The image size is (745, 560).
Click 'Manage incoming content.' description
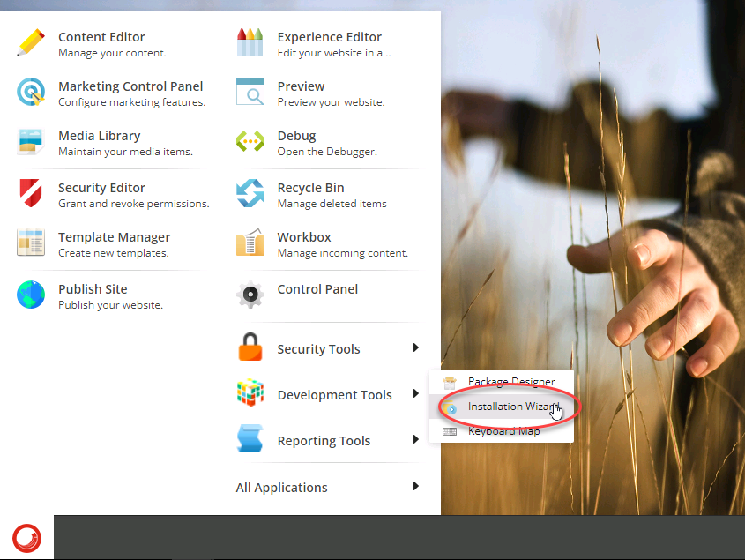(343, 253)
